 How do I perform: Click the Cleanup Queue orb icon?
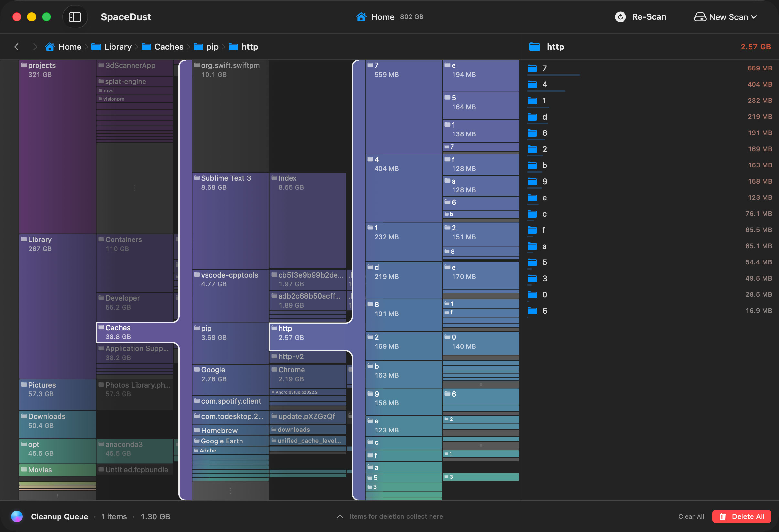tap(17, 516)
